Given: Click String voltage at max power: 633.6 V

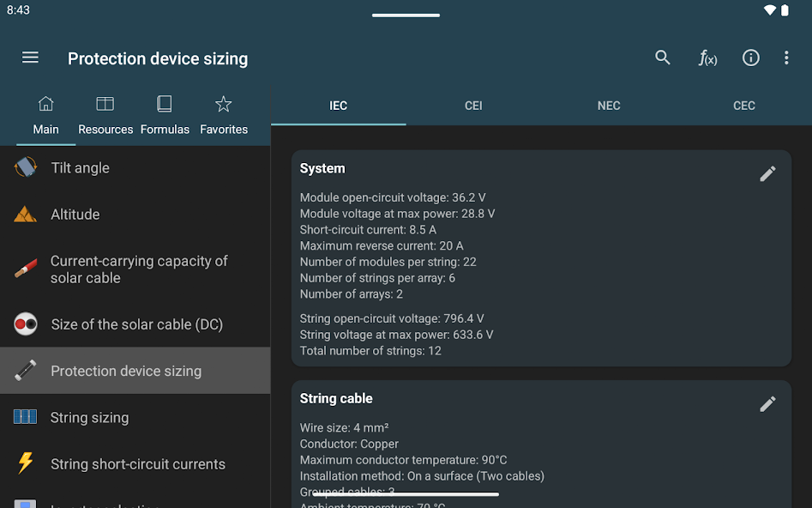Looking at the screenshot, I should coord(396,335).
